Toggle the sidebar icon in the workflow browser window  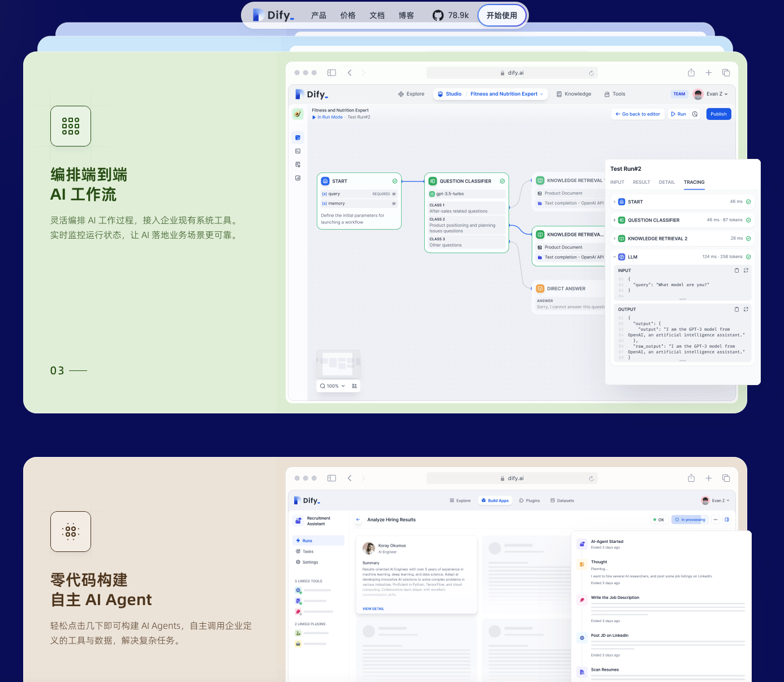pyautogui.click(x=332, y=72)
